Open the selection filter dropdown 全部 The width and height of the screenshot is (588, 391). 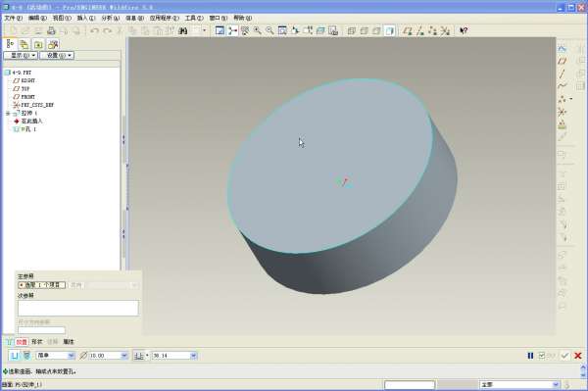click(x=519, y=384)
